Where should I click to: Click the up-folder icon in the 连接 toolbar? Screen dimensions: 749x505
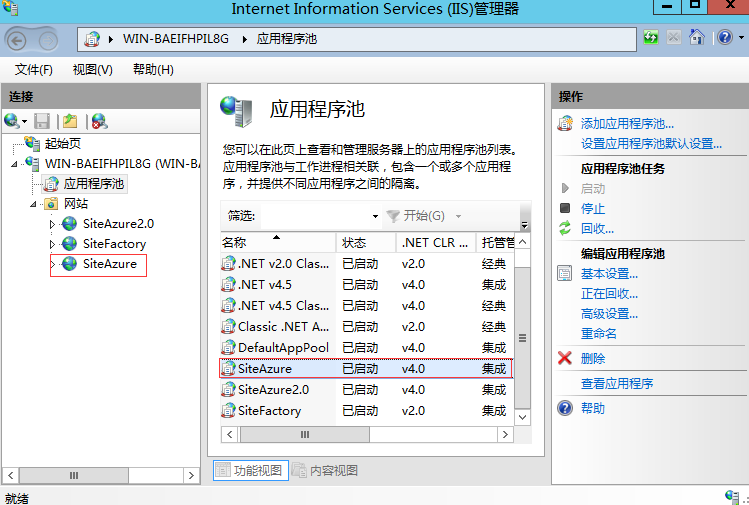[x=70, y=121]
